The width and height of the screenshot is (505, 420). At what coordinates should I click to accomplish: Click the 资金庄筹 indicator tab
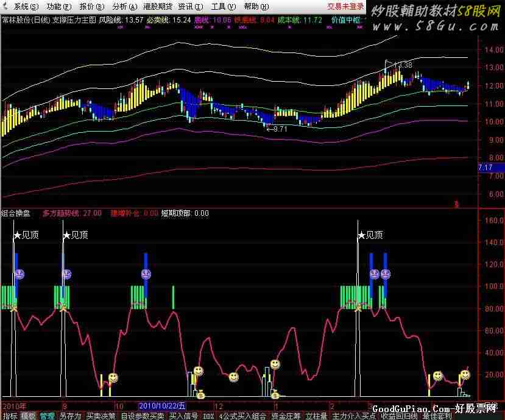pos(286,416)
